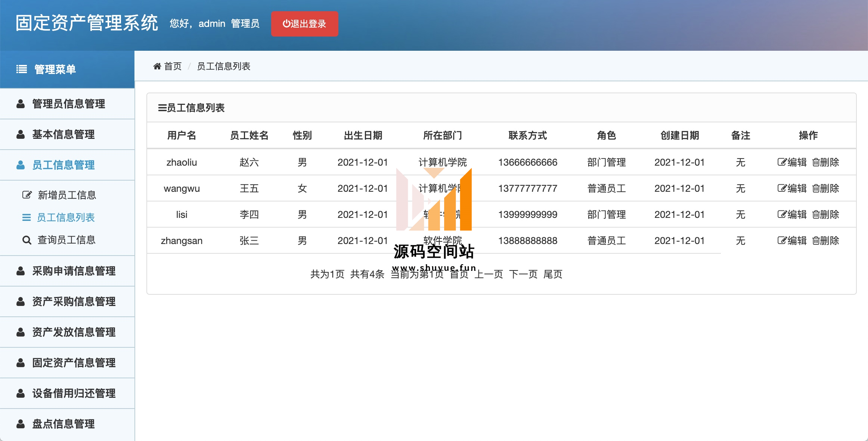Click the power icon on 退出登录 button
Viewport: 868px width, 441px height.
(286, 24)
